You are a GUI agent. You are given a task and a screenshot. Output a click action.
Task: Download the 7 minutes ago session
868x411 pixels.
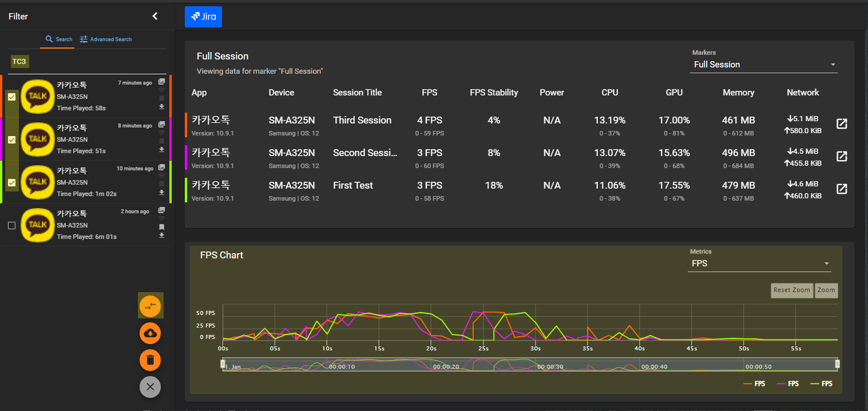[161, 106]
